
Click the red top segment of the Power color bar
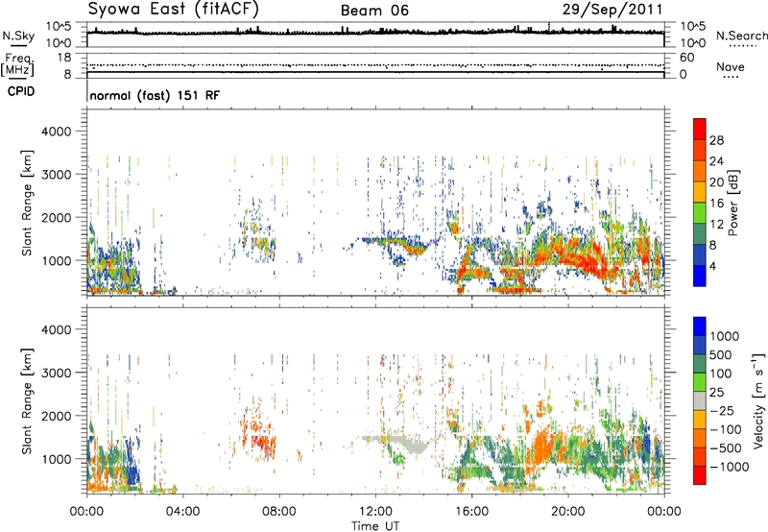700,129
